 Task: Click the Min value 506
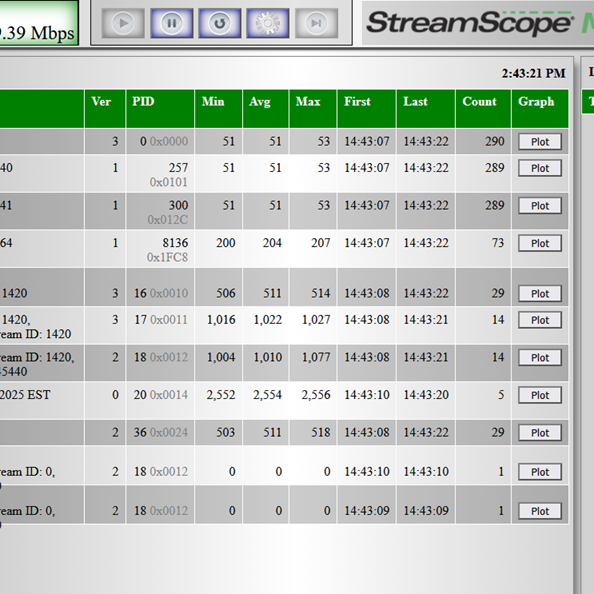tap(225, 293)
